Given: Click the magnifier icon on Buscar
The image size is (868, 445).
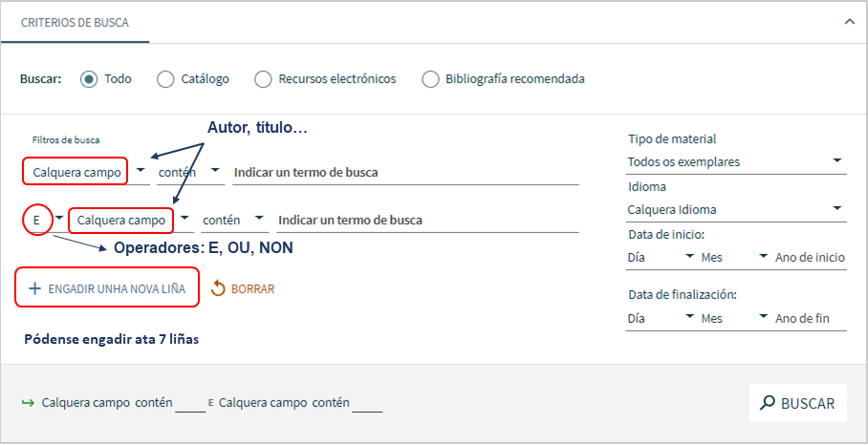Looking at the screenshot, I should (768, 403).
